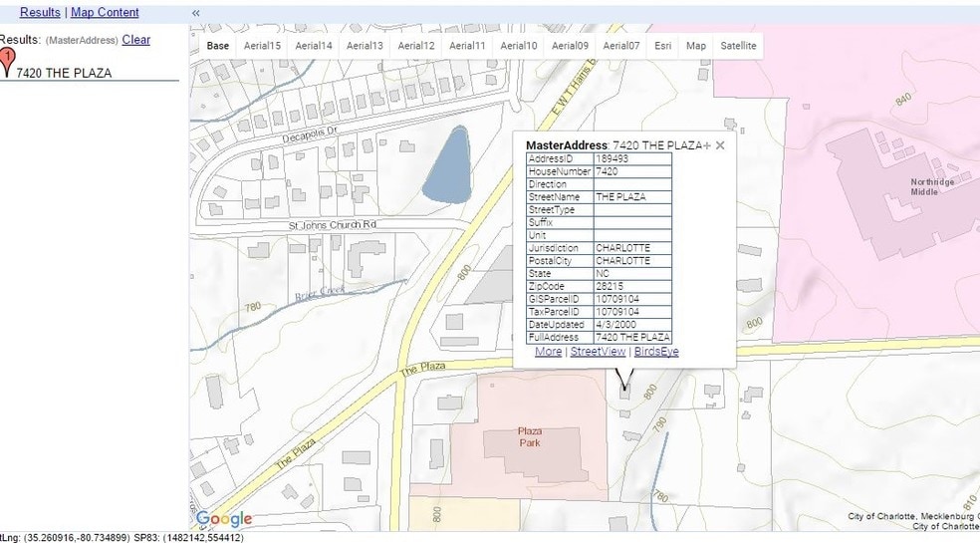Click the HouseNumber value 7420
Viewport: 980px width, 543px height.
pyautogui.click(x=607, y=171)
